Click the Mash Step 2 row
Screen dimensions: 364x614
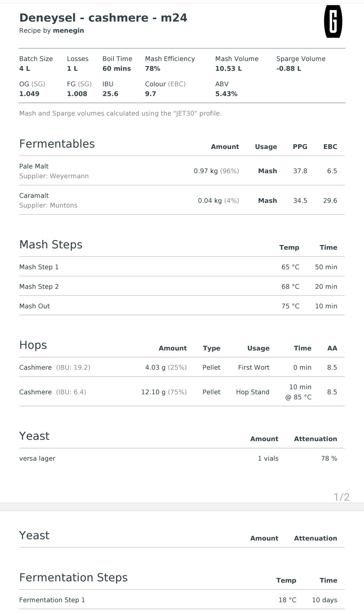[182, 286]
